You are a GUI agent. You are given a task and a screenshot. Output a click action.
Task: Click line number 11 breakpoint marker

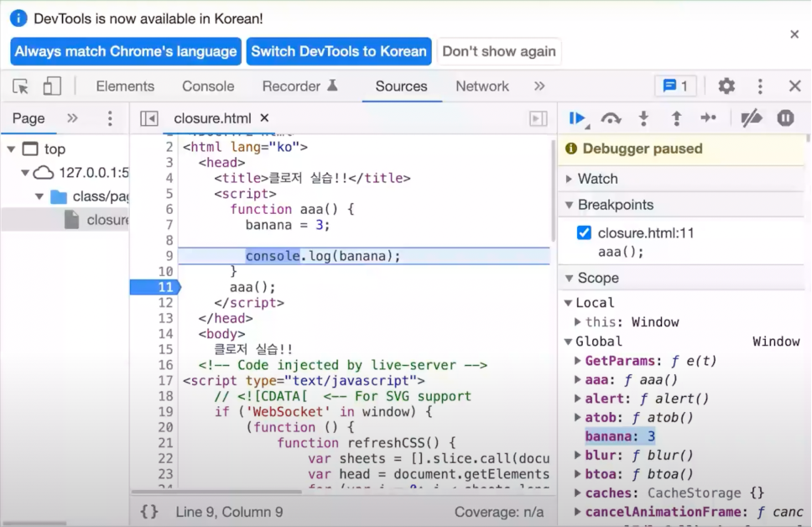coord(155,287)
